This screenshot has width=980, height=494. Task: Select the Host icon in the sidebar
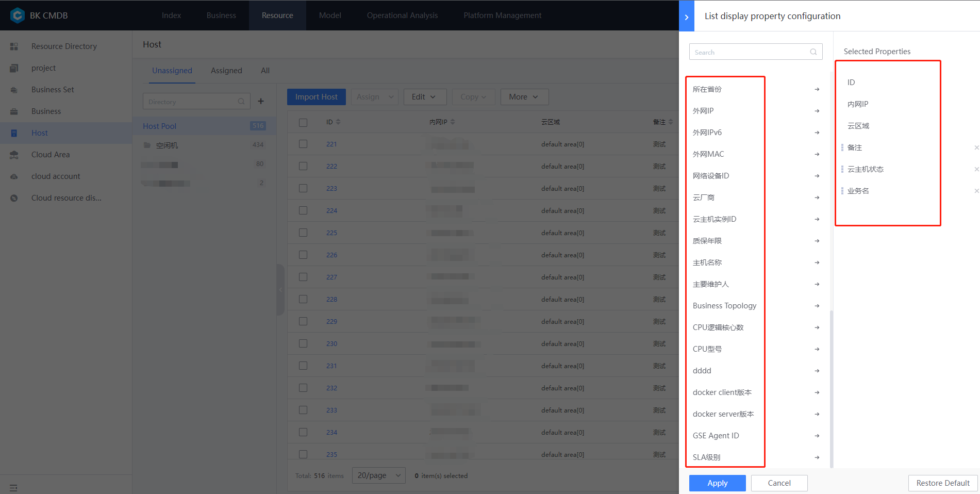tap(13, 133)
